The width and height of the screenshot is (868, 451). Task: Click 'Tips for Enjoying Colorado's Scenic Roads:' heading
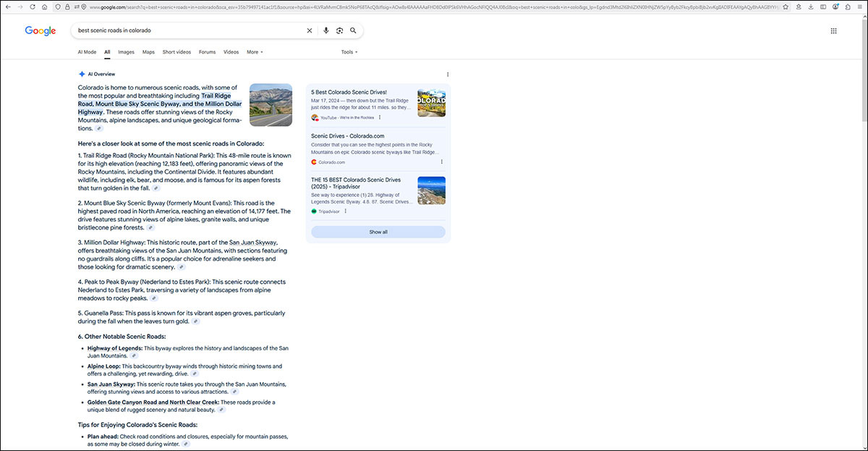pos(137,425)
